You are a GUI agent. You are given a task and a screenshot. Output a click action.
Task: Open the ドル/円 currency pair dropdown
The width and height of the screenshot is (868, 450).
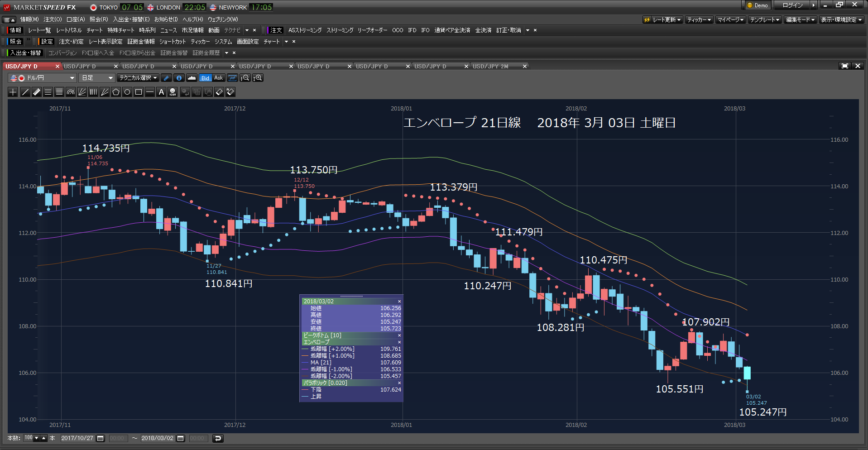pyautogui.click(x=42, y=78)
